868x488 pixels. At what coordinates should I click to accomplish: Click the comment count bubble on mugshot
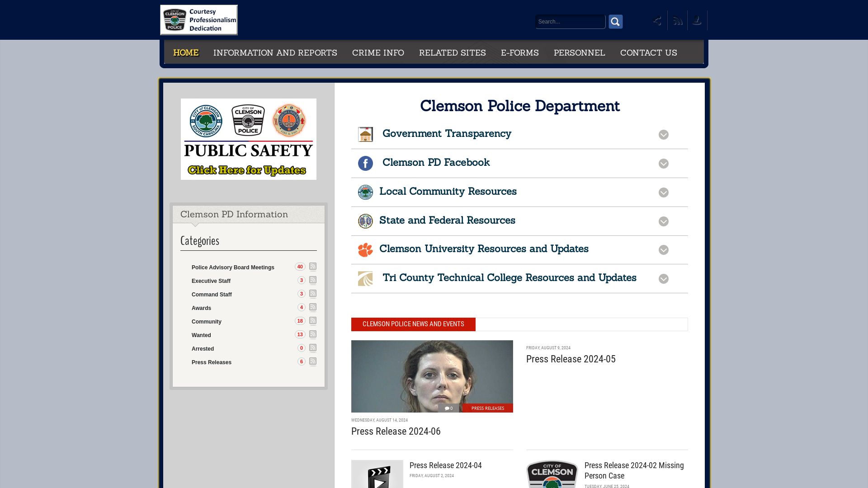(x=448, y=408)
